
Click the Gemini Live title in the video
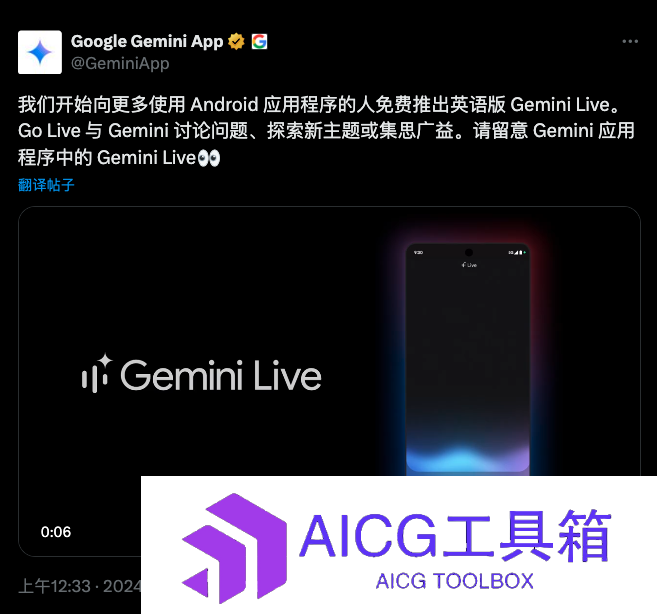(221, 376)
